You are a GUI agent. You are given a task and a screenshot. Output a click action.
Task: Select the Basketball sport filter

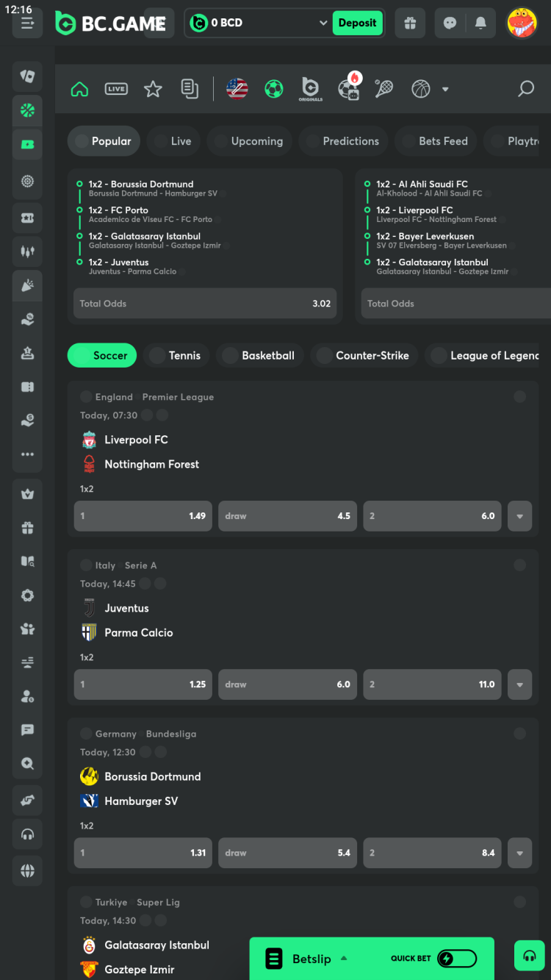(260, 355)
